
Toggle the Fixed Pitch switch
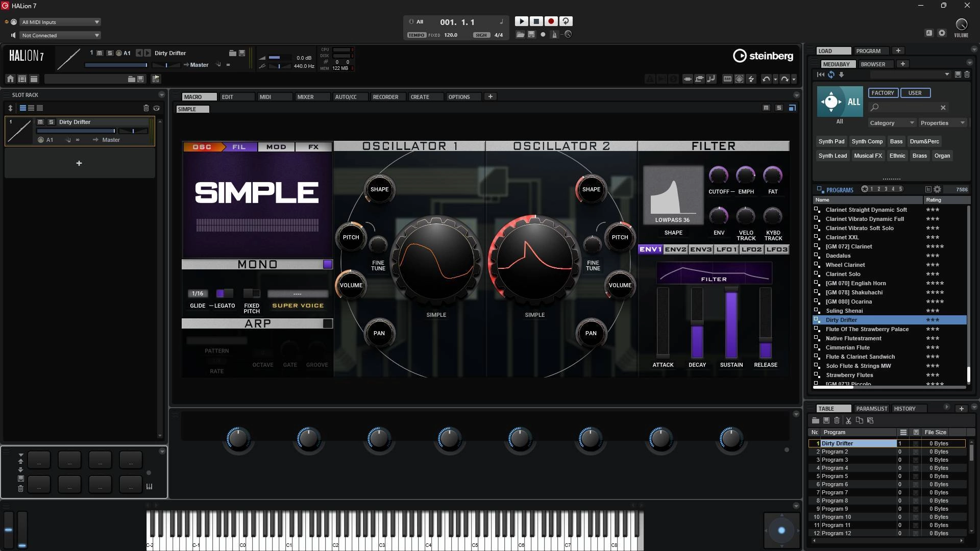point(252,293)
